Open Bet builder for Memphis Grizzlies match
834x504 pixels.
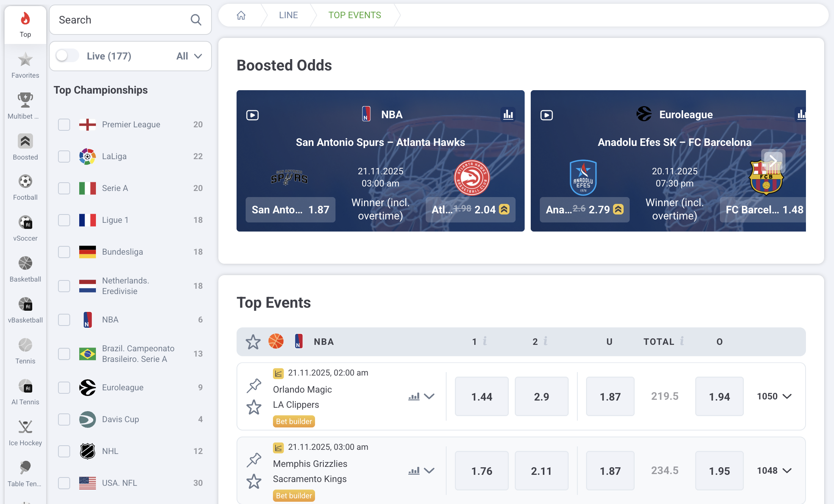coord(294,496)
